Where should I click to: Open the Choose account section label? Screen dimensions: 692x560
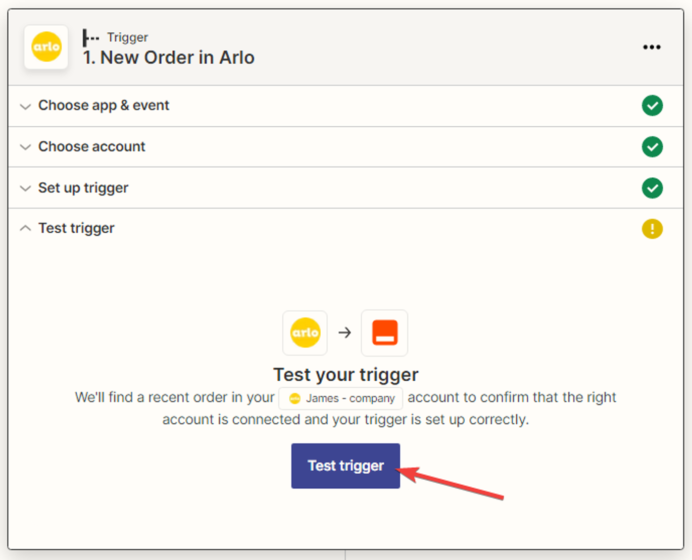(92, 147)
